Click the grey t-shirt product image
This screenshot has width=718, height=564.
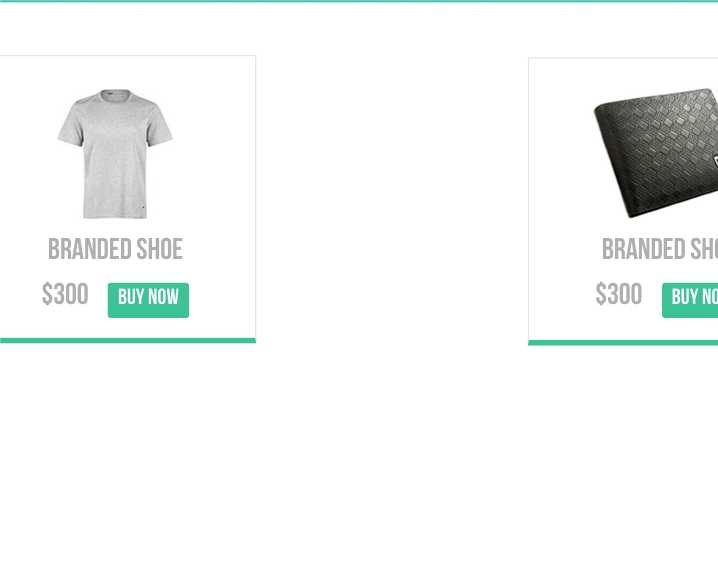coord(114,154)
